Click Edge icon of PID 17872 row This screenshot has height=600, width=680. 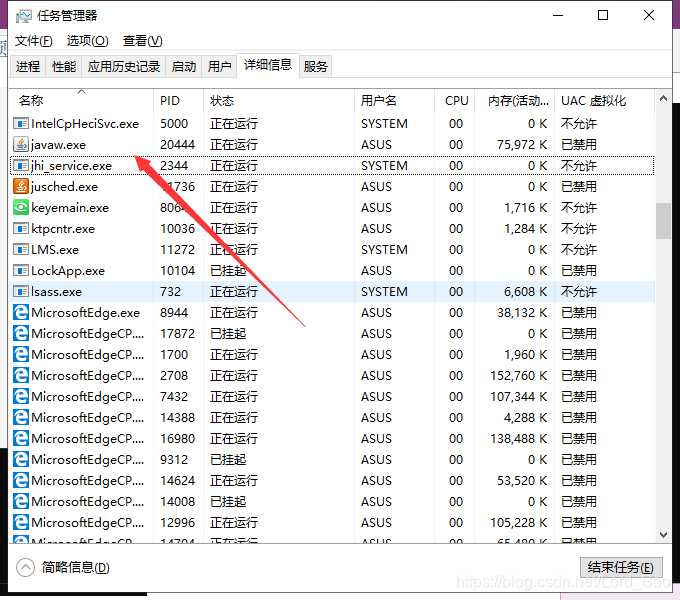(x=20, y=333)
